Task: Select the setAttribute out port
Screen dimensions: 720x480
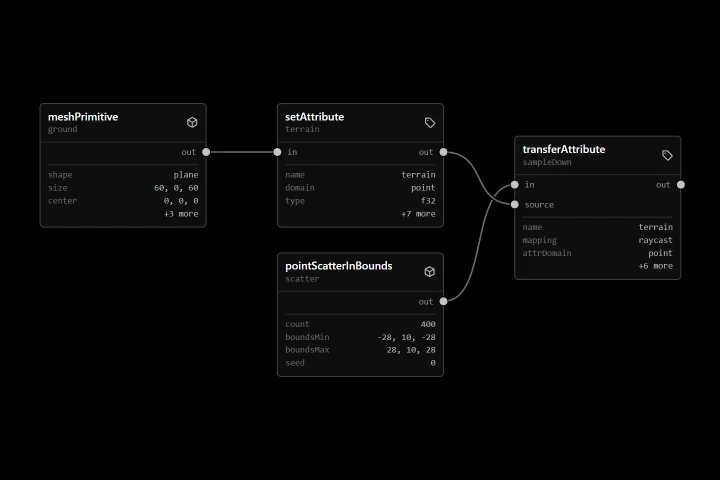Action: coord(444,152)
